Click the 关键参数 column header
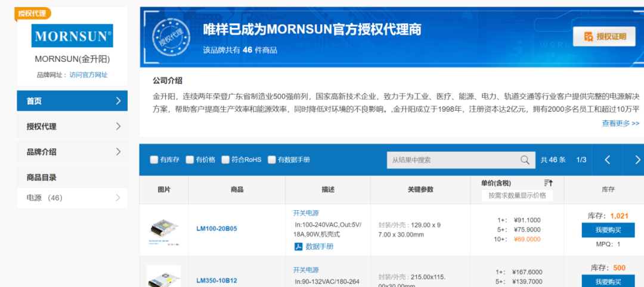 point(420,189)
